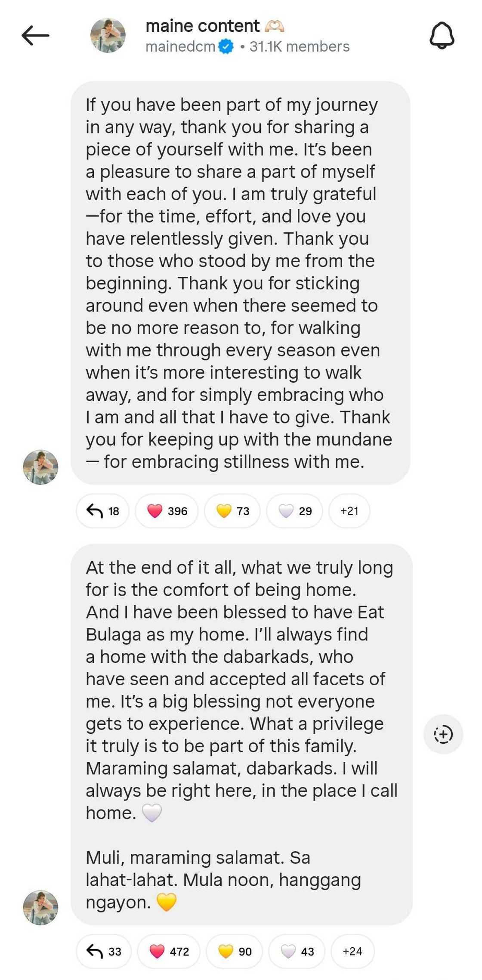Open the add reaction emoji button
The width and height of the screenshot is (482, 980).
coord(443,734)
